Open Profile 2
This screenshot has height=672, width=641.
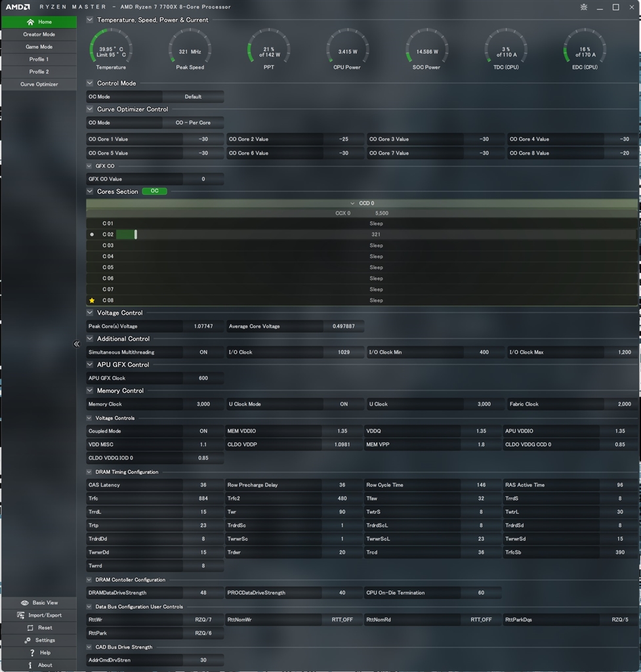[39, 72]
